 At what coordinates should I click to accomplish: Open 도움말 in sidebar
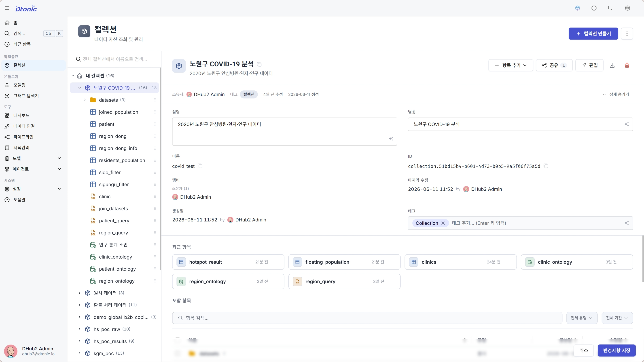click(x=34, y=200)
